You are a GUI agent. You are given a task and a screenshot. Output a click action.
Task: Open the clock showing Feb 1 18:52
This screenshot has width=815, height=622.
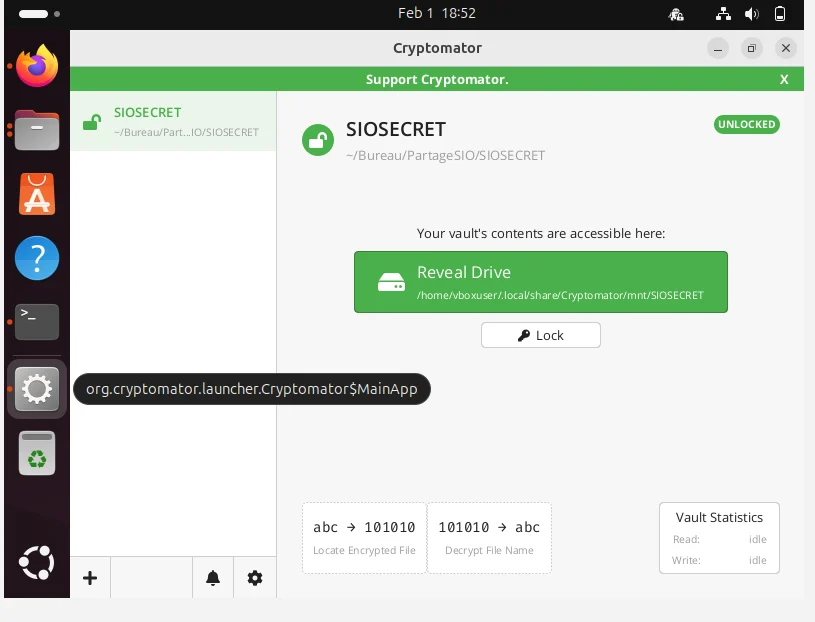point(437,13)
